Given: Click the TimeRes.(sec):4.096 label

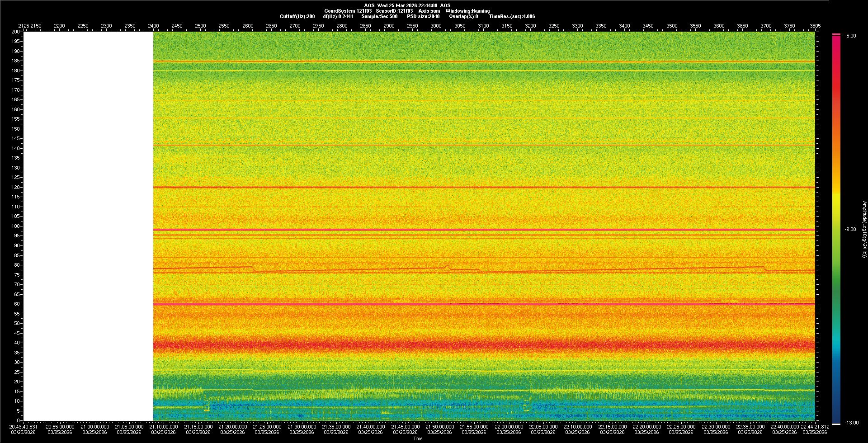Looking at the screenshot, I should 512,16.
